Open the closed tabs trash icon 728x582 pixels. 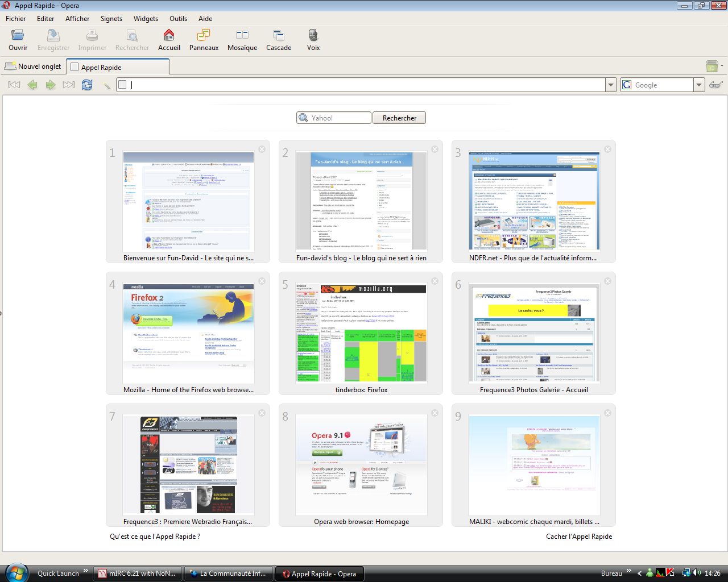click(x=712, y=66)
